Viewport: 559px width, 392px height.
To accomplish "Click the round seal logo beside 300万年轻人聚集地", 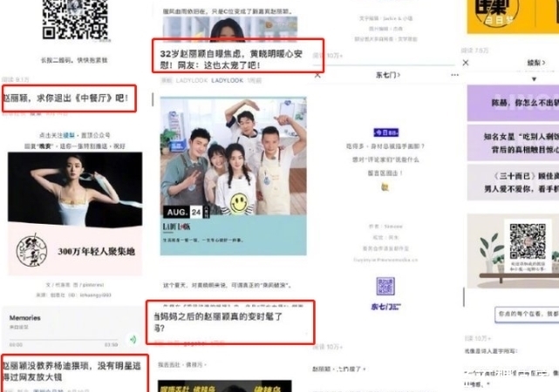I will pyautogui.click(x=31, y=251).
